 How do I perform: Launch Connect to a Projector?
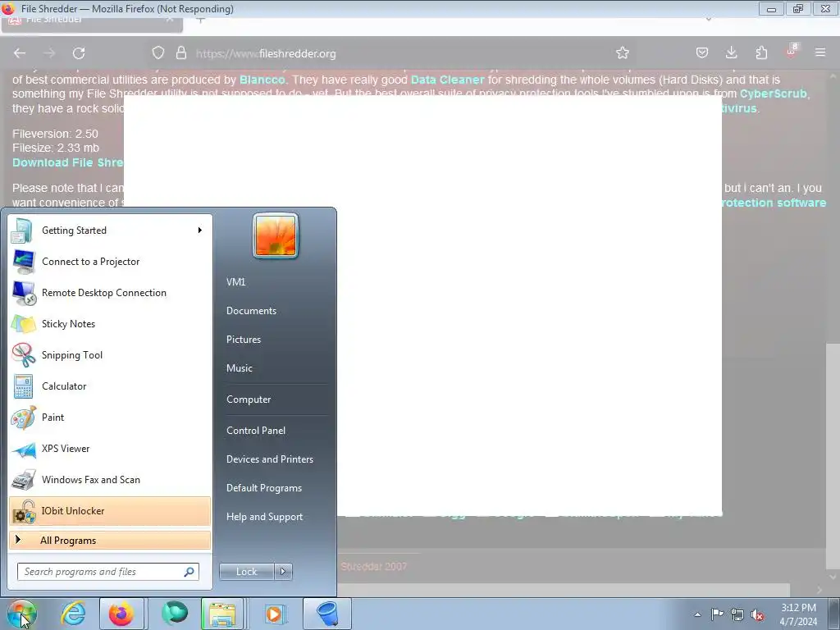coord(110,262)
